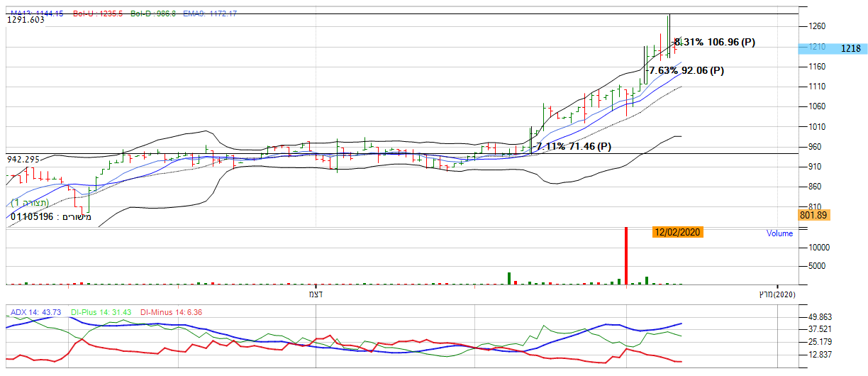The width and height of the screenshot is (868, 376).
Task: Click the DI-Minus 14 indicator label
Action: point(168,312)
